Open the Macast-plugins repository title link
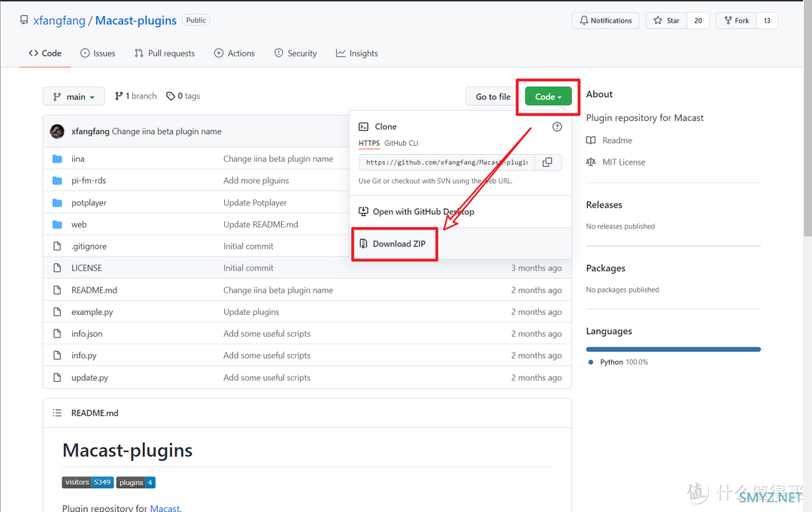 135,20
